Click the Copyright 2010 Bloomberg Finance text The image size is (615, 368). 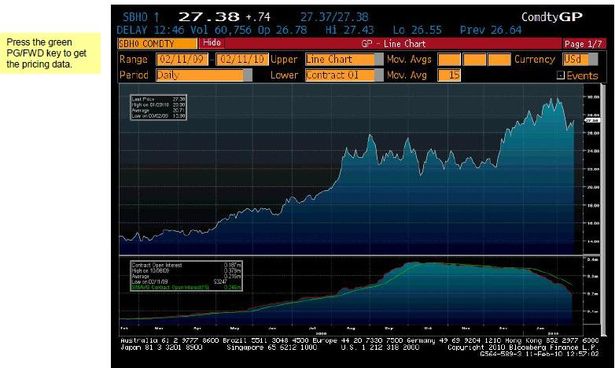click(x=523, y=347)
